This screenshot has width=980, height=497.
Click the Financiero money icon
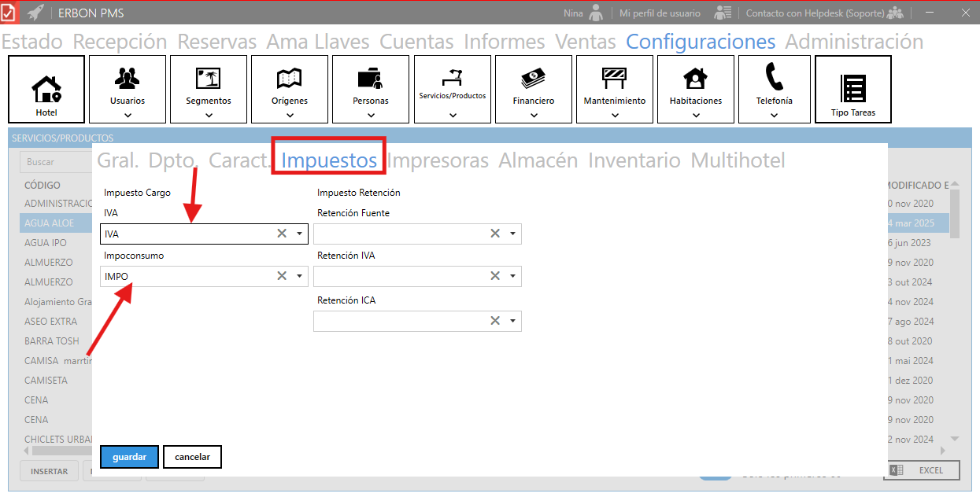(x=534, y=79)
